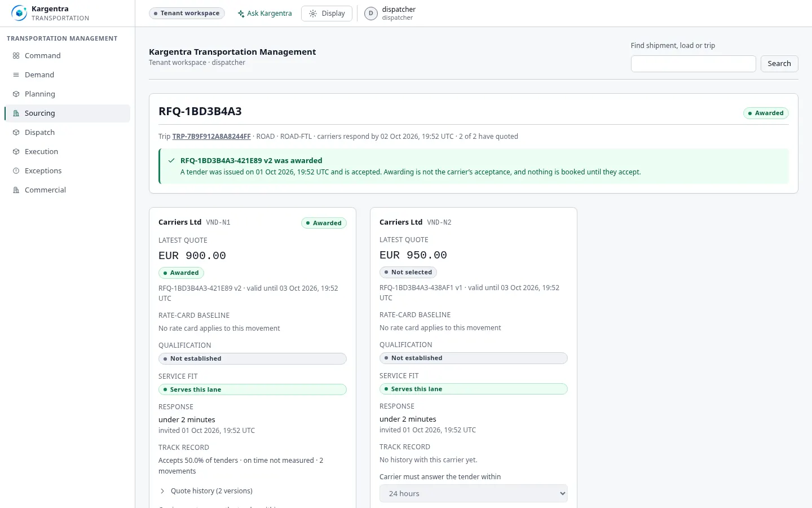Click the Kargentra cube logo icon

(19, 13)
